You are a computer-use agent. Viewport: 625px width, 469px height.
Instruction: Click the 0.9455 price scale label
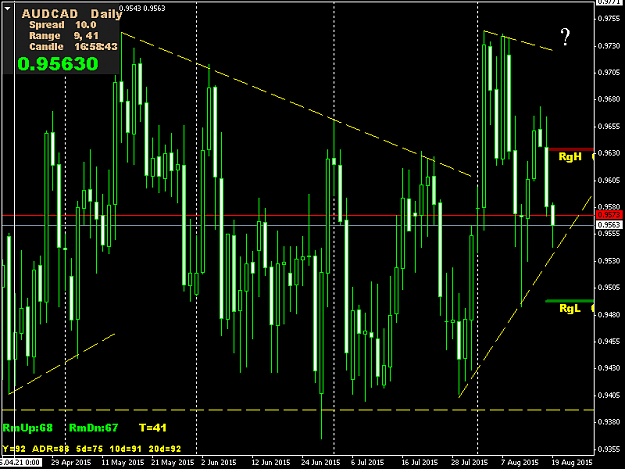(x=609, y=341)
